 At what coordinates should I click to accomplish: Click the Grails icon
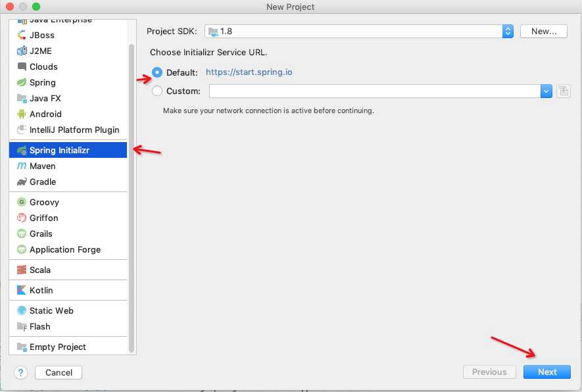[x=22, y=233]
